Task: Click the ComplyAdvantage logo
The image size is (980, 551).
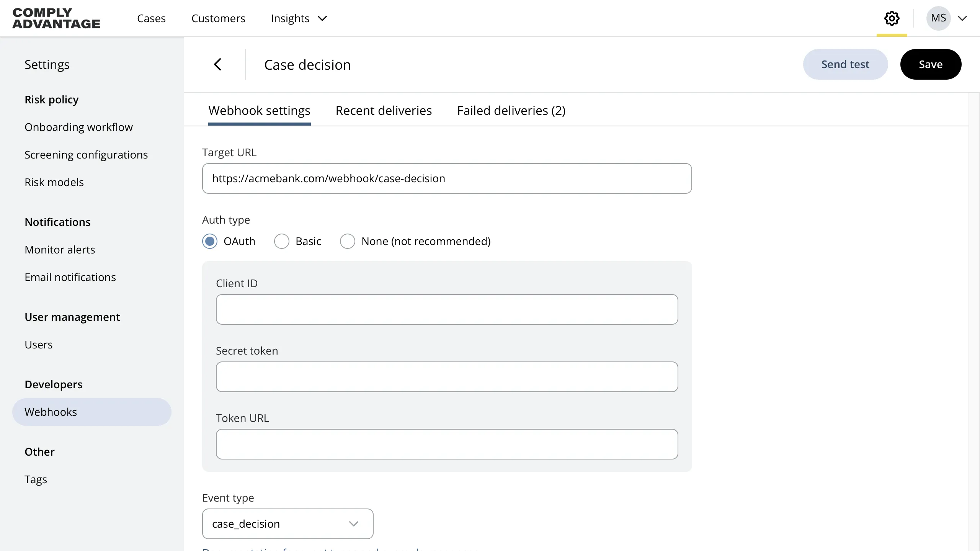Action: click(56, 18)
